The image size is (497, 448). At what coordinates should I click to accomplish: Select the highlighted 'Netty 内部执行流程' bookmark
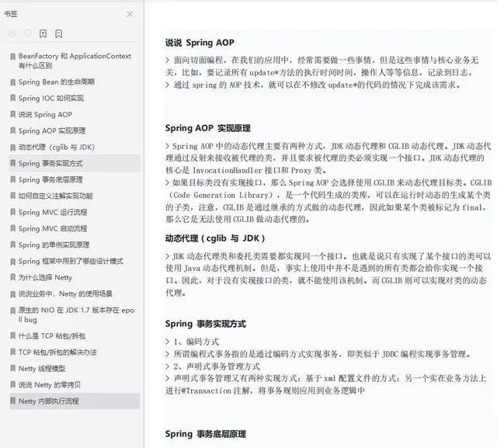75,401
